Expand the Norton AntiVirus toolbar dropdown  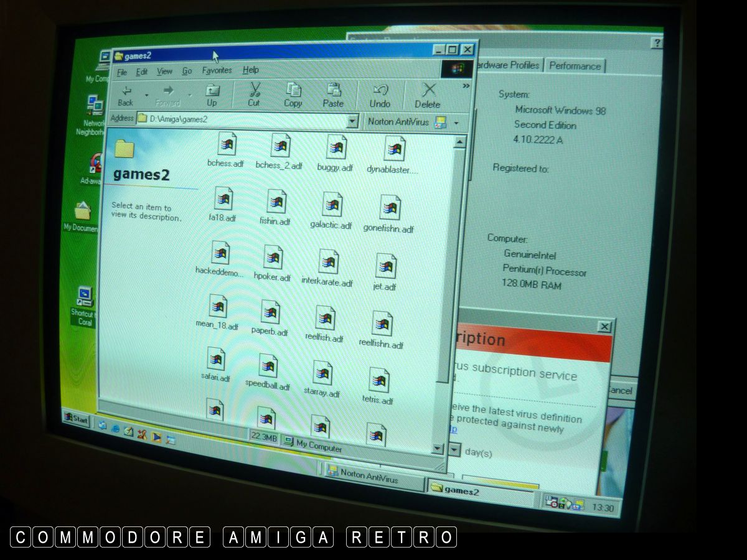pos(456,123)
